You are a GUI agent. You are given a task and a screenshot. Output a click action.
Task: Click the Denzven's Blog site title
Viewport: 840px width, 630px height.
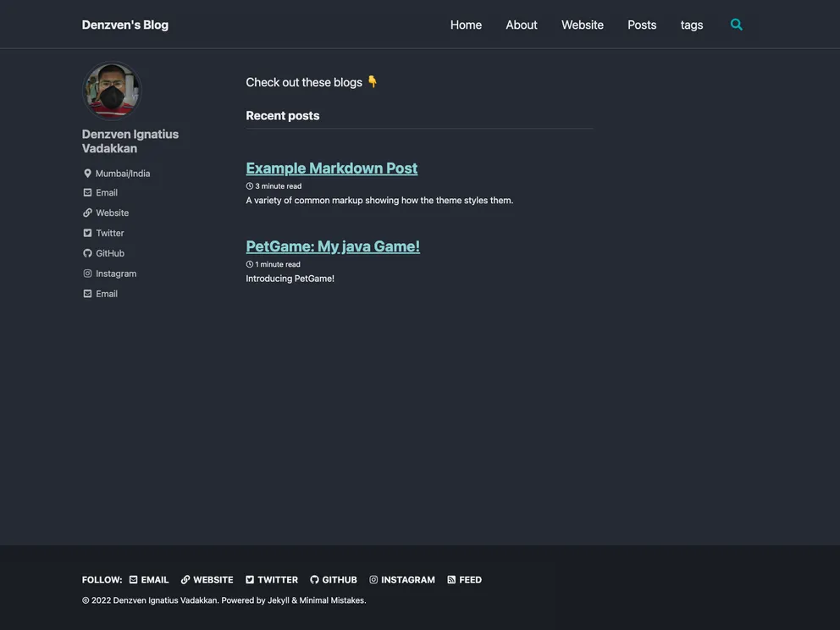tap(125, 25)
